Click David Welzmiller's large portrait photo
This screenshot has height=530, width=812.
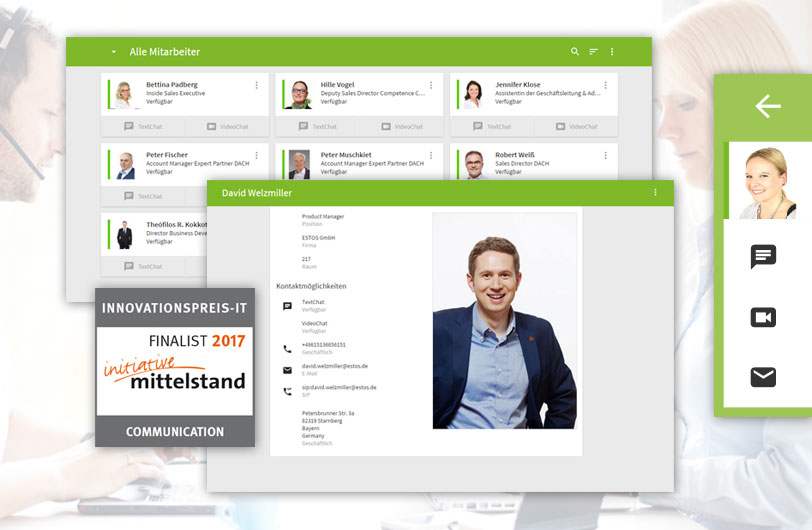click(504, 321)
